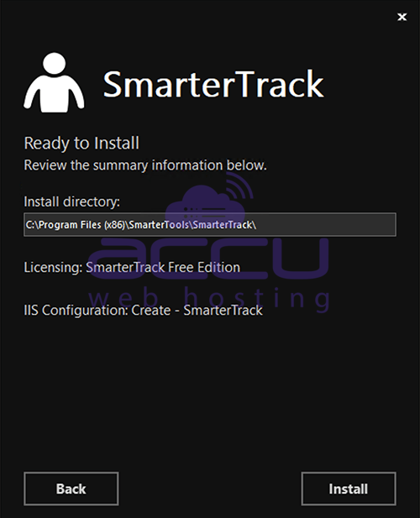Select the Ready to Install heading
Screen dimensions: 420x518
(81, 144)
